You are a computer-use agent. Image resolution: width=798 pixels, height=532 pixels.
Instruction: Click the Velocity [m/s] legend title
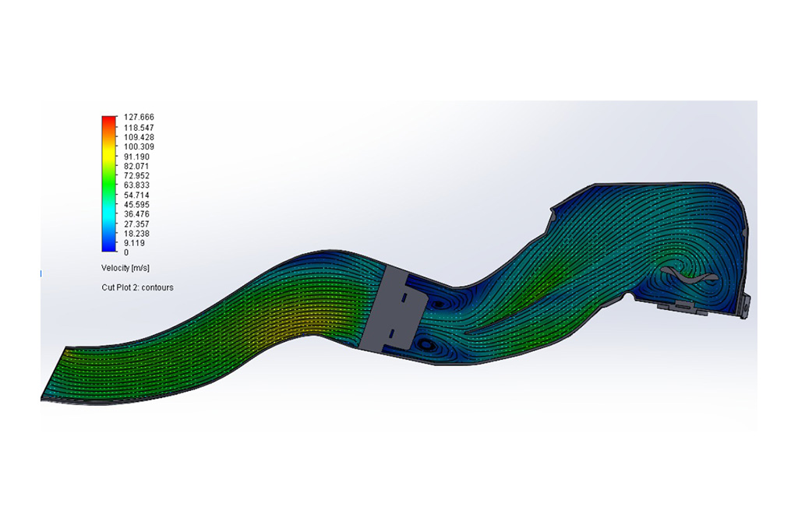point(125,268)
